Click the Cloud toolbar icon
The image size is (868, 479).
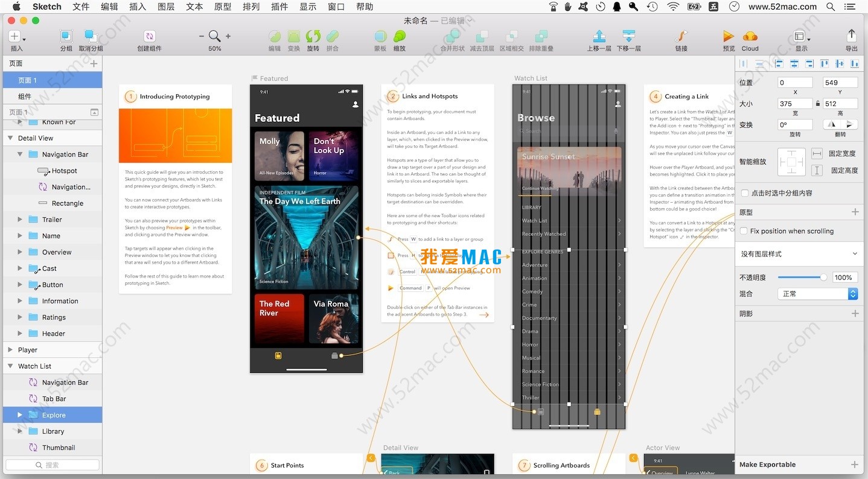(750, 37)
